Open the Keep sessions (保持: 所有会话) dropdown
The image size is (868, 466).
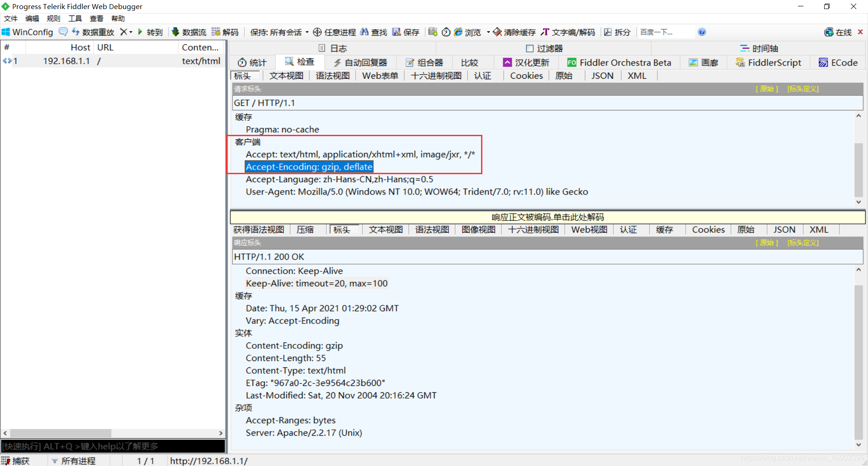pyautogui.click(x=279, y=32)
